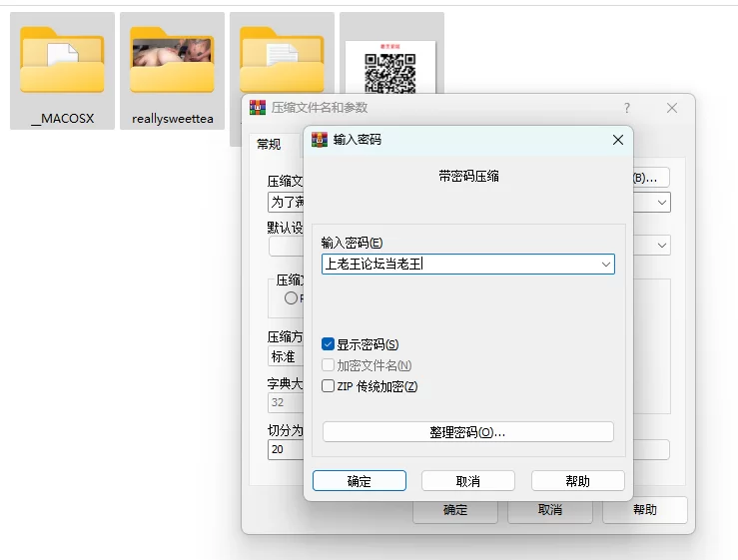The height and width of the screenshot is (560, 738).
Task: Close the 输入密码 dialog with X
Action: pyautogui.click(x=617, y=140)
